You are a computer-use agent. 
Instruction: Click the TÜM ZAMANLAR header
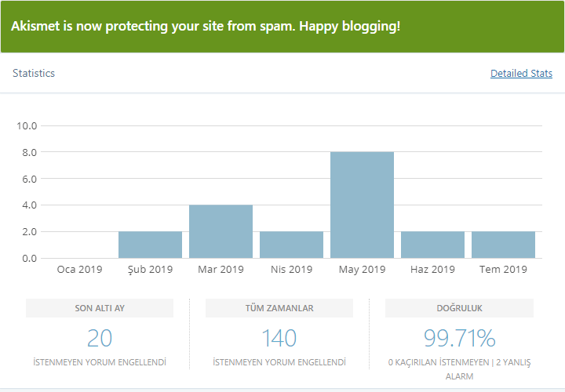279,308
